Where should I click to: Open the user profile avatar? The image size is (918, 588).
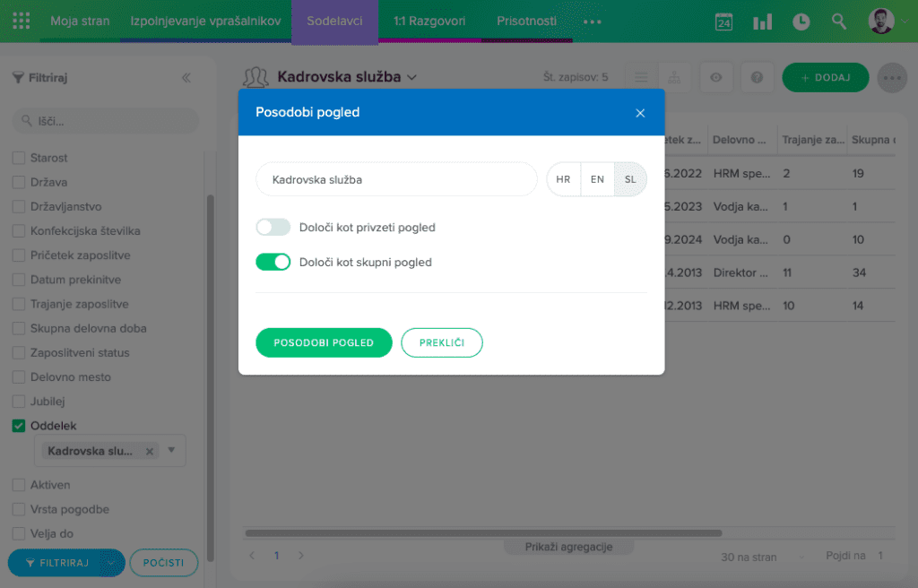(881, 22)
